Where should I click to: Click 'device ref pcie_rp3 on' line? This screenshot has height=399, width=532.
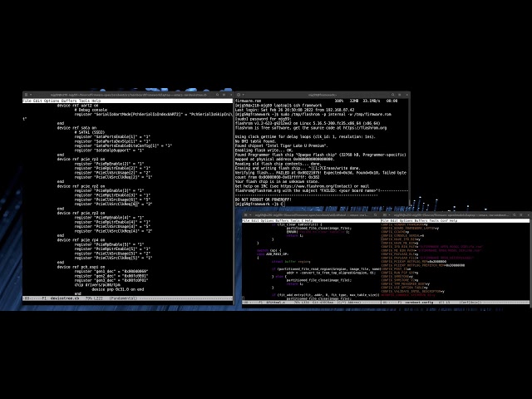click(81, 213)
